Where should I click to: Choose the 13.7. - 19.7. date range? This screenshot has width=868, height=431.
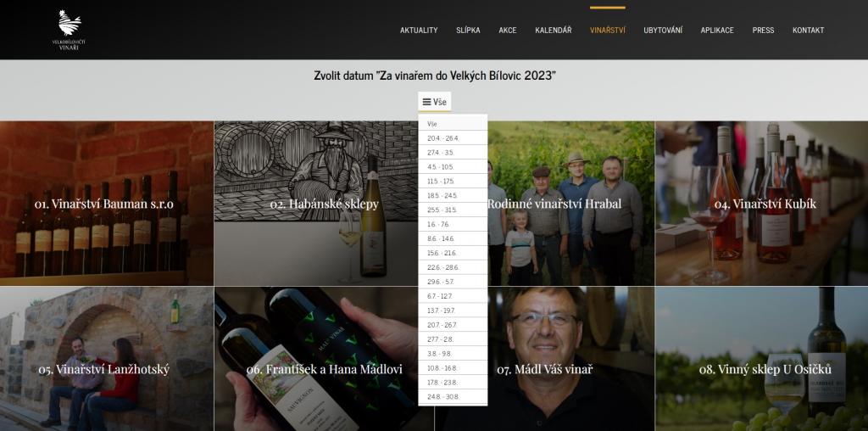pyautogui.click(x=453, y=311)
